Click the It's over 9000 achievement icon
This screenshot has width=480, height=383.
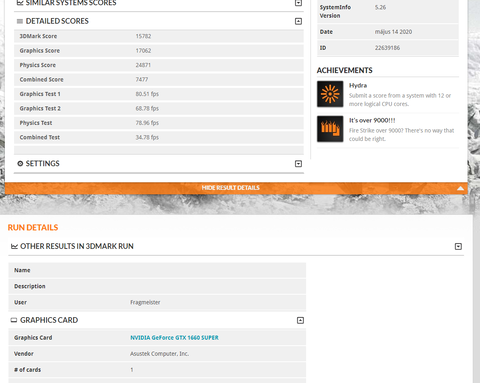coord(330,129)
